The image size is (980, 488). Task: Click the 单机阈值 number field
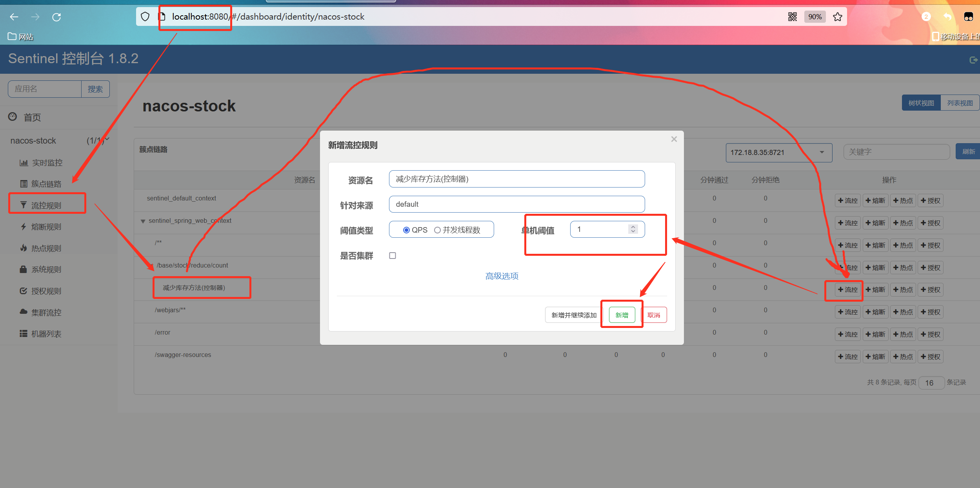tap(607, 229)
